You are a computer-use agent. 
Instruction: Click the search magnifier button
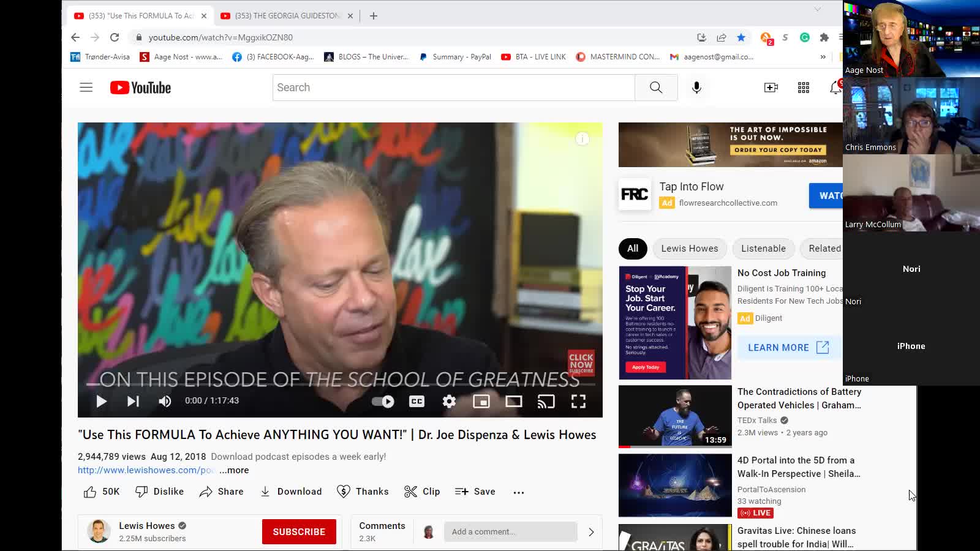click(x=656, y=88)
